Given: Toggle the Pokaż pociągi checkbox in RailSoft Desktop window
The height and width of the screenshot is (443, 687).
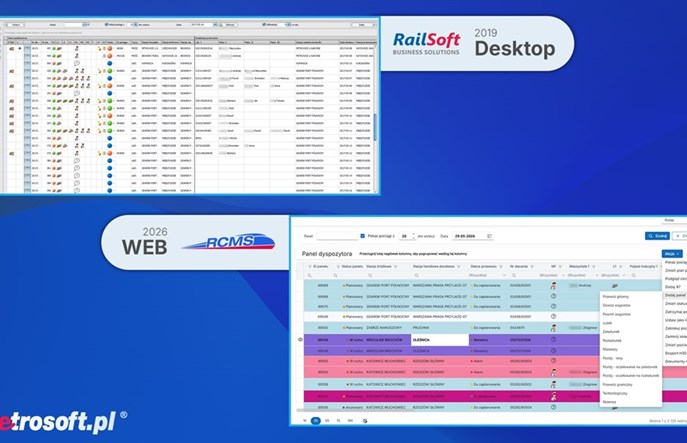Looking at the screenshot, I should 106,25.
